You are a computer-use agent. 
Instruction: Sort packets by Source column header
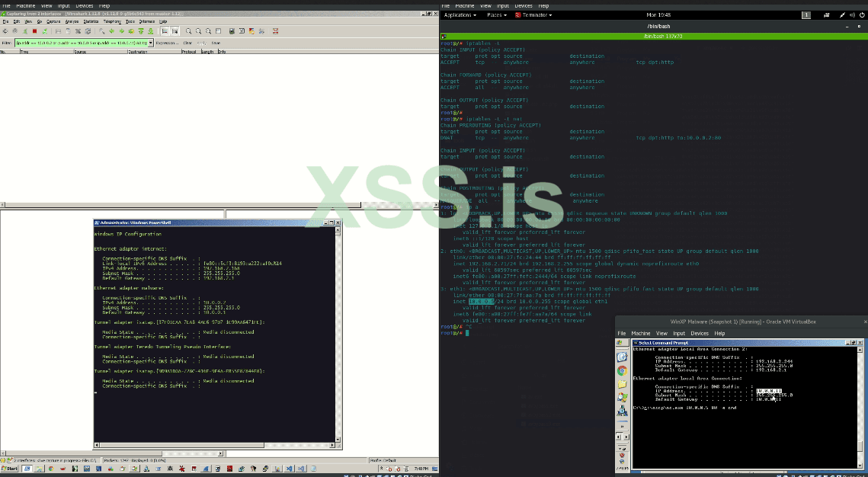101,52
